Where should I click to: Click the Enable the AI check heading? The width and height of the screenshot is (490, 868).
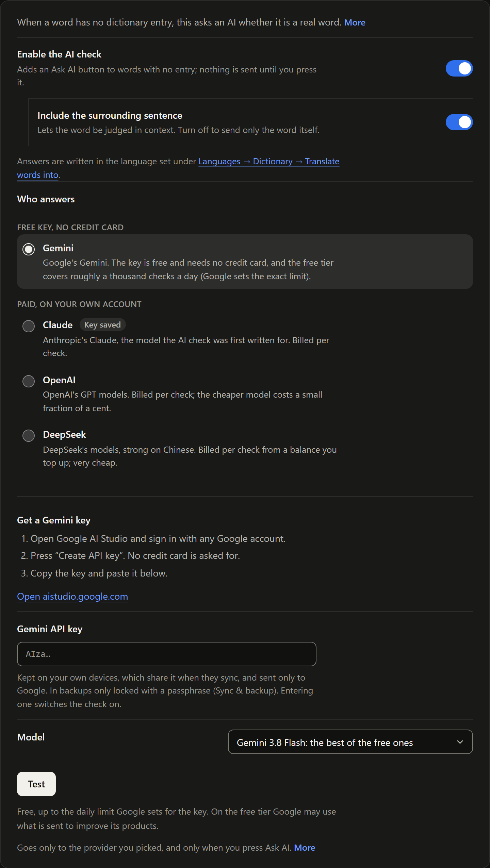[x=59, y=54]
